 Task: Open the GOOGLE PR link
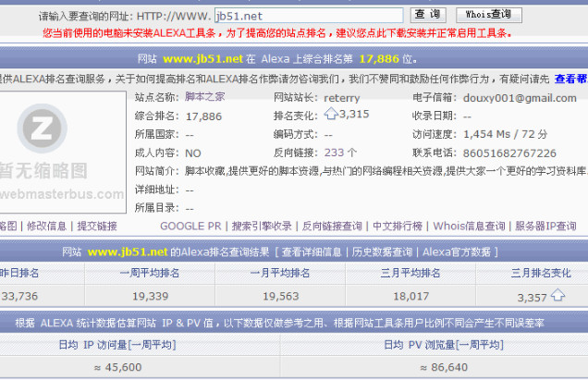190,226
